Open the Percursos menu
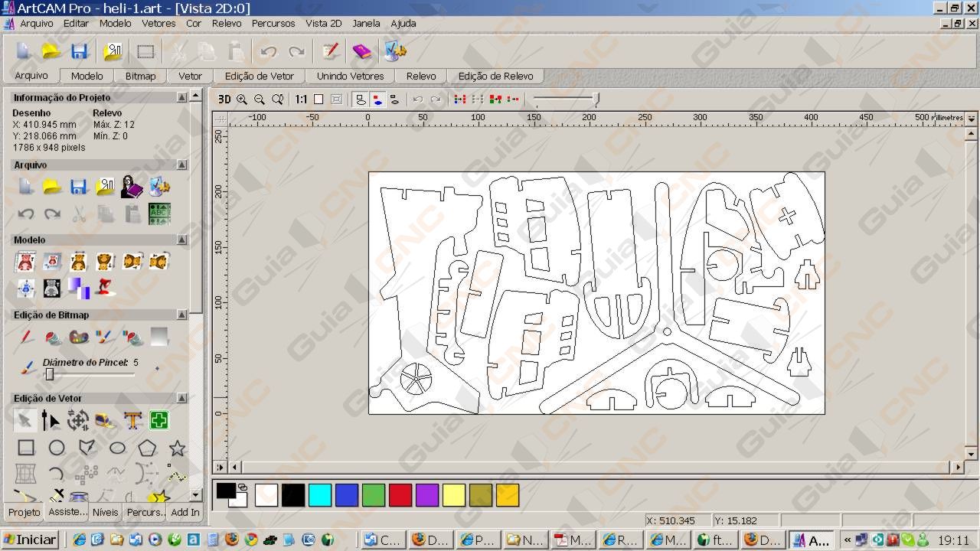Viewport: 980px width, 551px height. pos(273,23)
